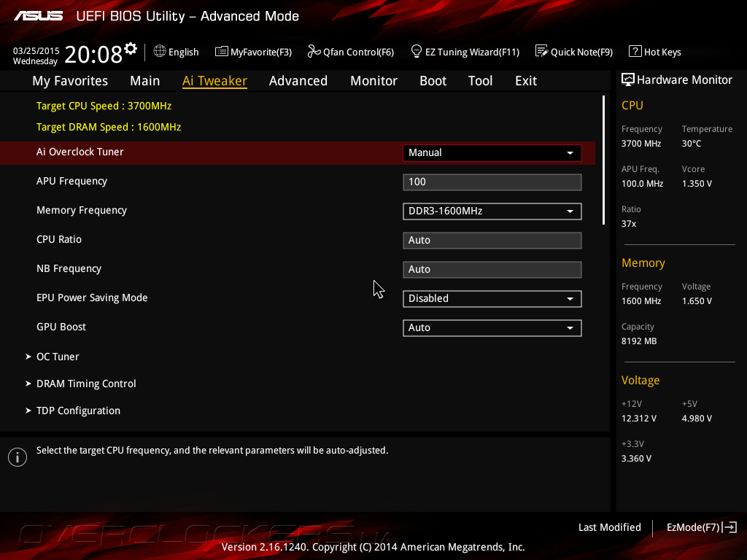Click the NB Frequency Auto field

pos(492,270)
